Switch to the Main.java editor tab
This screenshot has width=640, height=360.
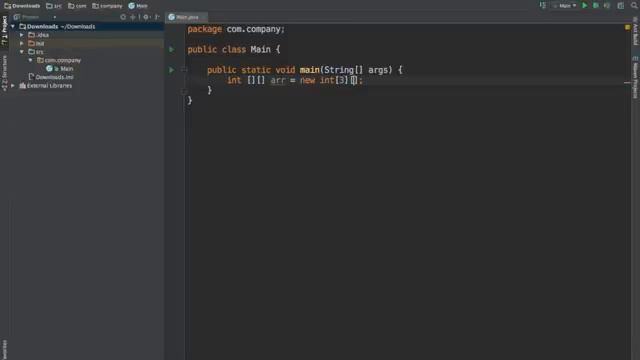coord(186,17)
